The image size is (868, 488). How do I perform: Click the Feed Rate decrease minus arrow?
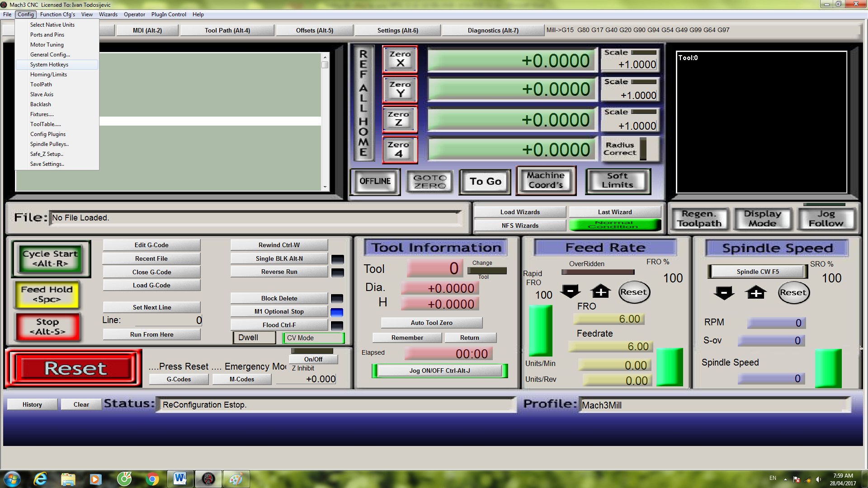(570, 291)
